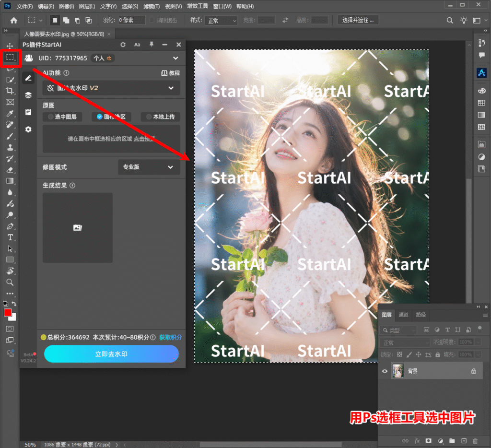The image size is (491, 448).
Task: Open the 样式 正常 dropdown
Action: pyautogui.click(x=222, y=21)
